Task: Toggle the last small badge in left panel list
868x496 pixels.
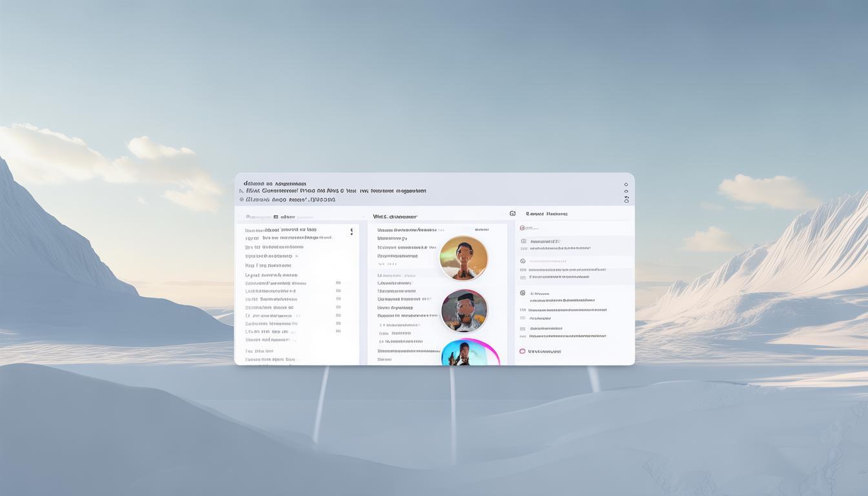Action: tap(338, 331)
